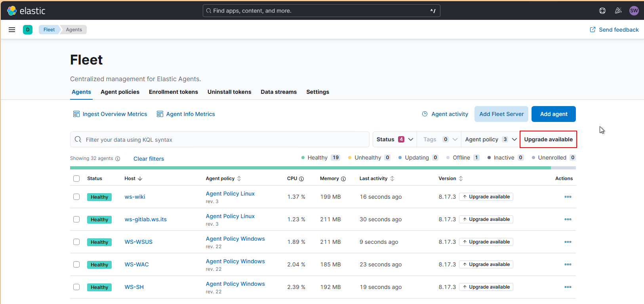
Task: Expand the Status filter dropdown
Action: (395, 139)
